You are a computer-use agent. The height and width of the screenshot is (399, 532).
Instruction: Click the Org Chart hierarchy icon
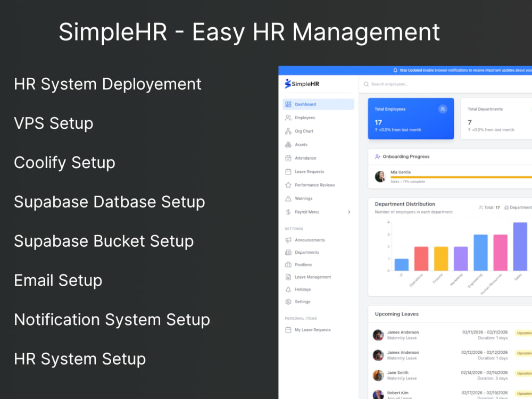coord(288,131)
